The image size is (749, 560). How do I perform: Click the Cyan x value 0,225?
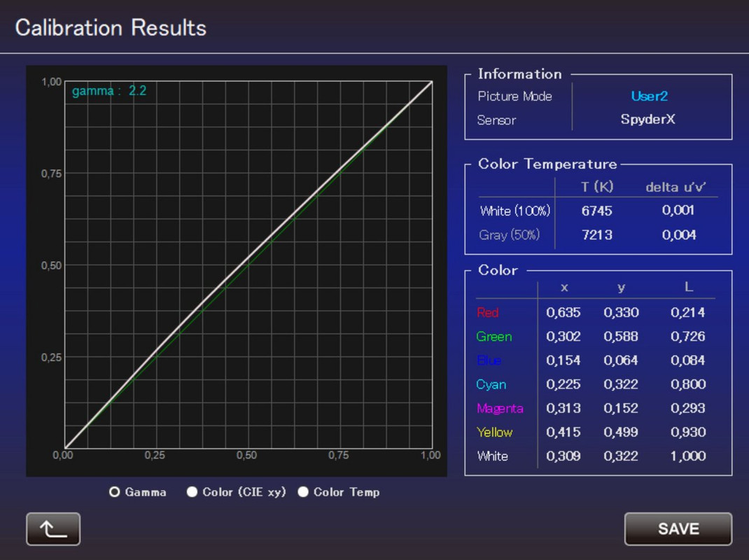tap(563, 384)
